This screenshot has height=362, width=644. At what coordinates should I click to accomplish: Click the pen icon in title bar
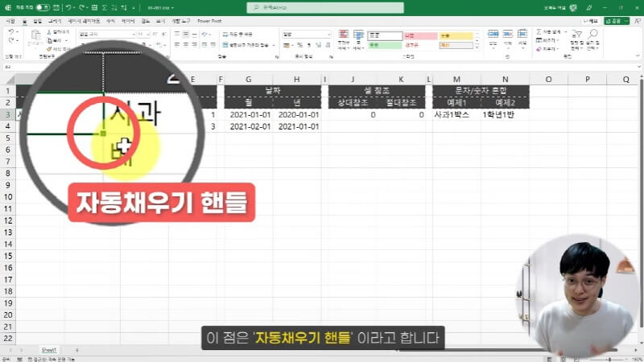(589, 7)
